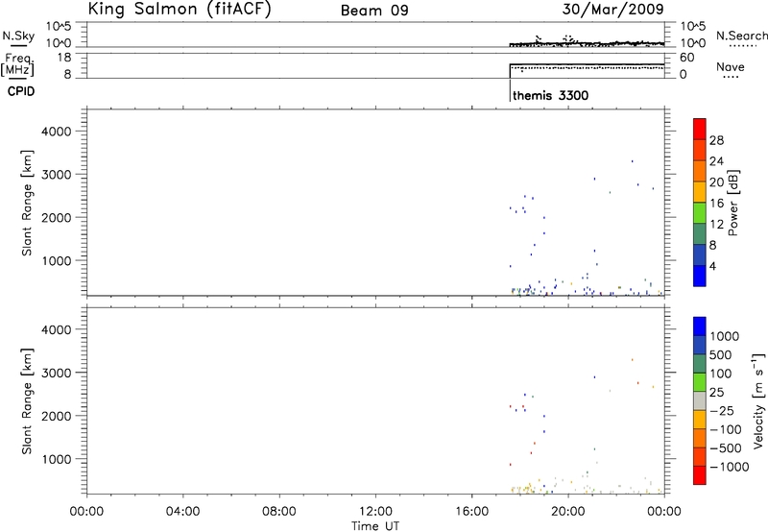Click the "N.Sky" legend label

click(18, 36)
